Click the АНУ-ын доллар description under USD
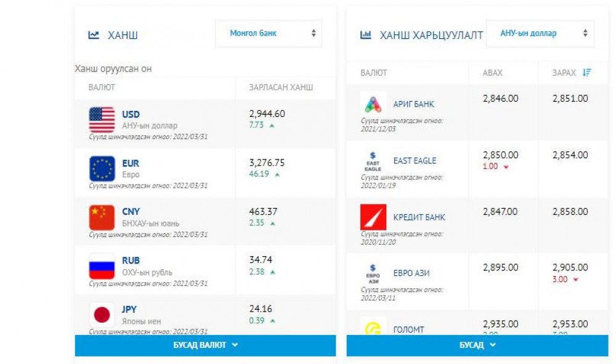 150,126
